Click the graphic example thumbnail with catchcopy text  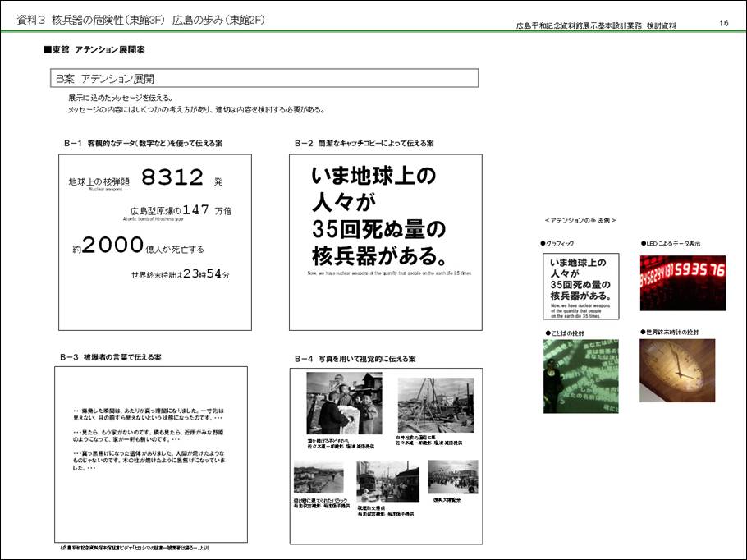pos(580,287)
